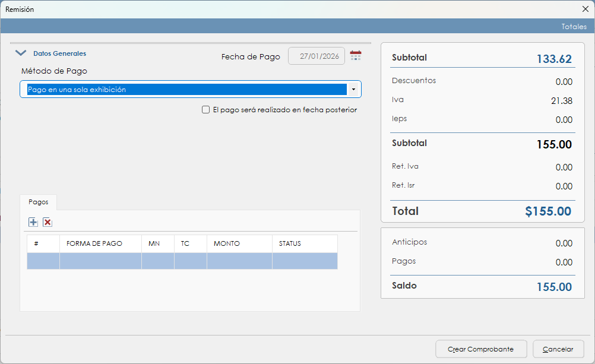
Task: Click the Totales header label
Action: (574, 27)
